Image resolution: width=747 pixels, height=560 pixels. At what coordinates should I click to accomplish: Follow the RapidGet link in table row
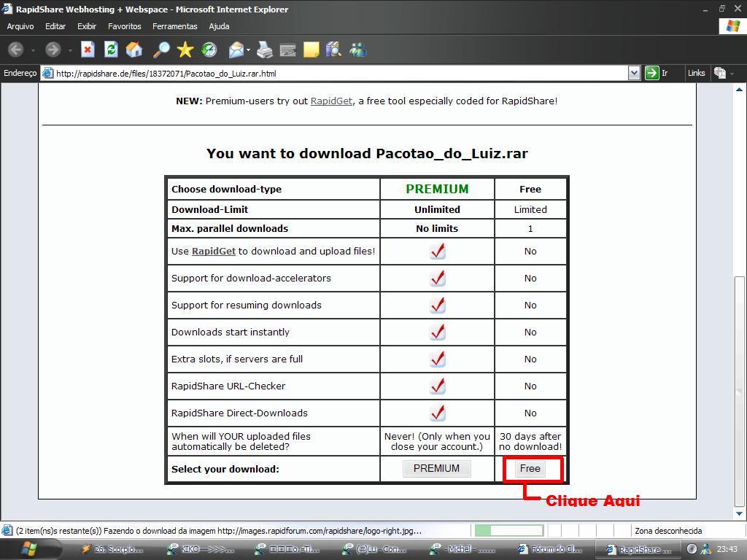pyautogui.click(x=214, y=251)
